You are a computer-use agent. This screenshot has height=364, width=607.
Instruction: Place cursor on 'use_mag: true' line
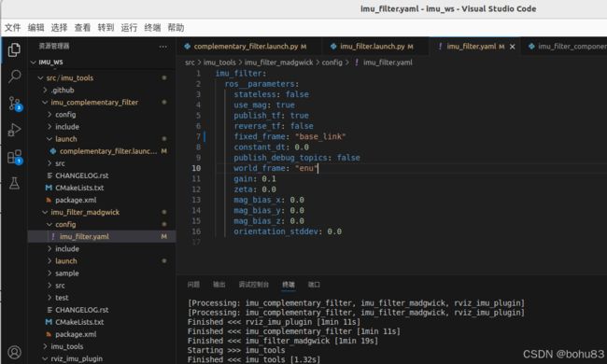click(264, 105)
